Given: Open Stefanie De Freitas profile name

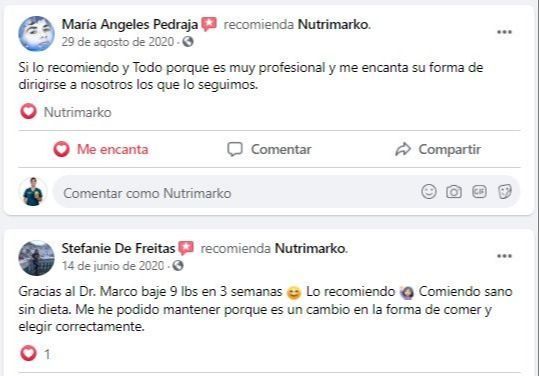Looking at the screenshot, I should coord(118,248).
